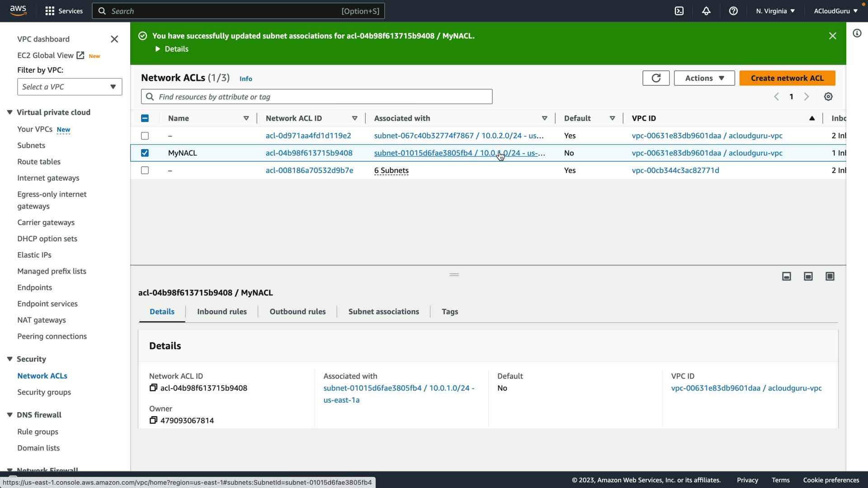868x488 pixels.
Task: Open the notifications bell
Action: pos(706,11)
